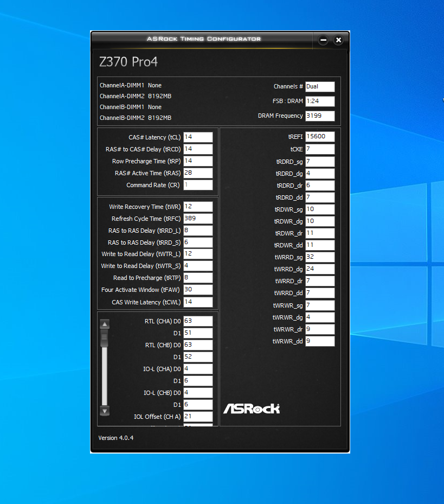This screenshot has width=444, height=504.
Task: Select the Four Activate Window (tFAW) field
Action: (198, 289)
